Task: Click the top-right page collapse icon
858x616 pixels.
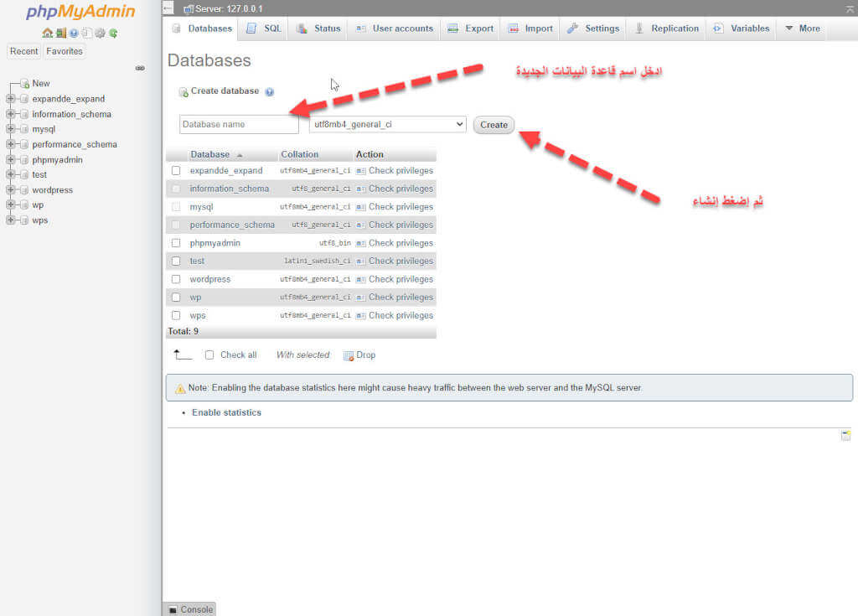Action: (850, 8)
